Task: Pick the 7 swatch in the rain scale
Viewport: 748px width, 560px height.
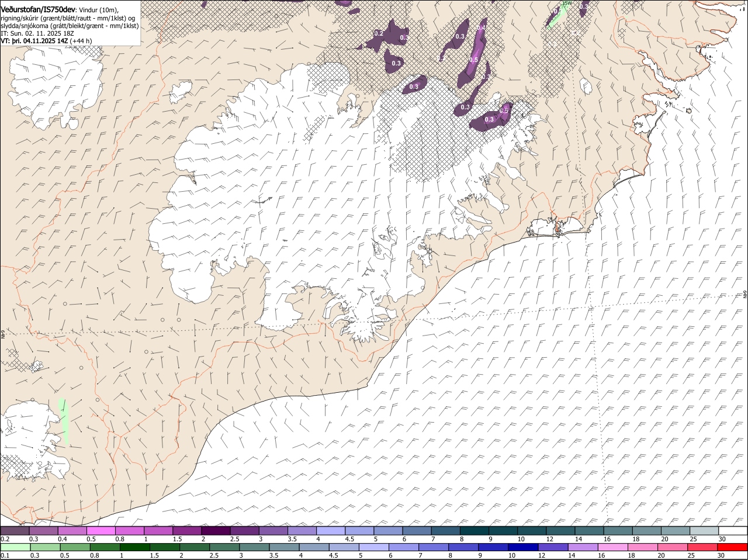Action: (x=433, y=547)
